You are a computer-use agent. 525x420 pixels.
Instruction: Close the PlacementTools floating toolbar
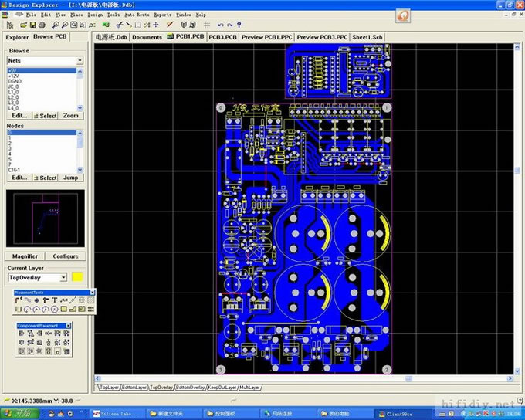93,293
